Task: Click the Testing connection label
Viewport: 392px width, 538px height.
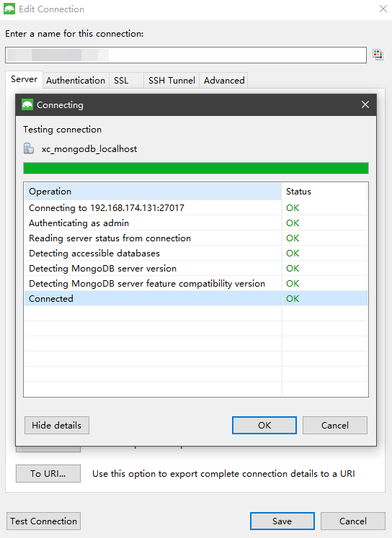Action: tap(63, 130)
